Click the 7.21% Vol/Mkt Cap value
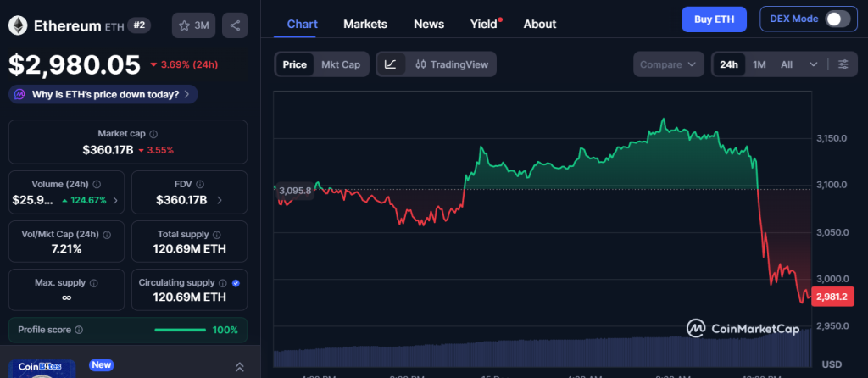 tap(66, 249)
